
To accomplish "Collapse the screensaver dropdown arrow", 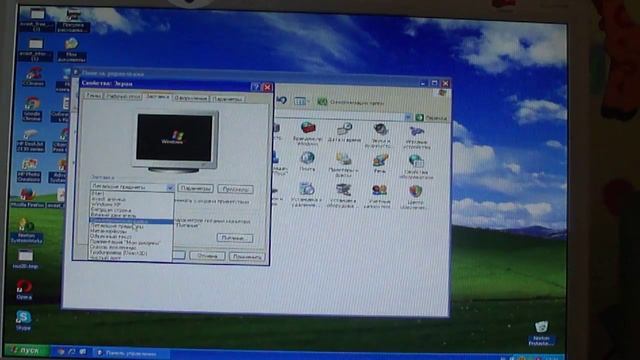I will (x=171, y=187).
